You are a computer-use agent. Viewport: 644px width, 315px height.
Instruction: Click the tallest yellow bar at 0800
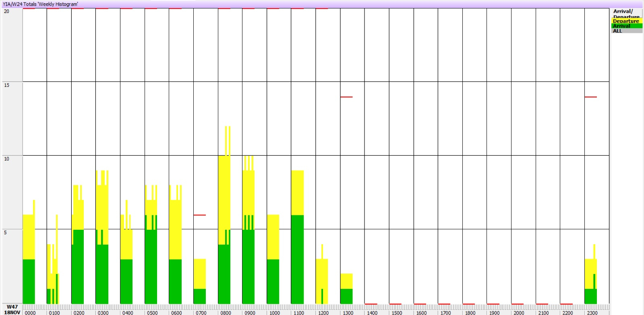224,193
